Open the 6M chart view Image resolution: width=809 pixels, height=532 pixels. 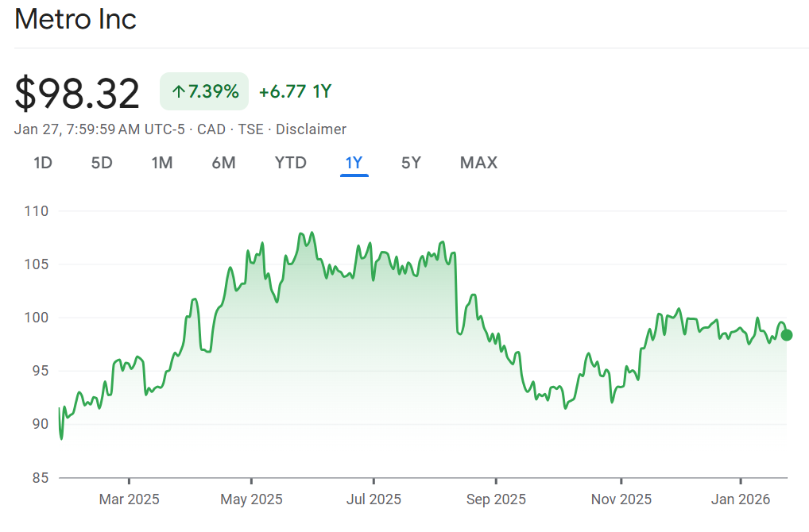pyautogui.click(x=223, y=163)
